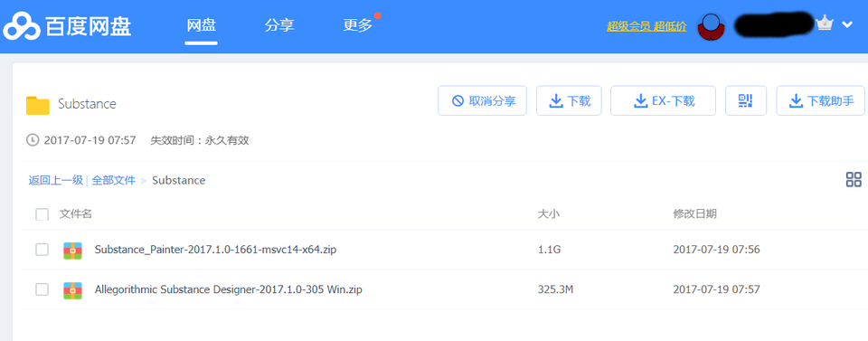
Task: Go back via 返回上一级 link
Action: [x=56, y=180]
